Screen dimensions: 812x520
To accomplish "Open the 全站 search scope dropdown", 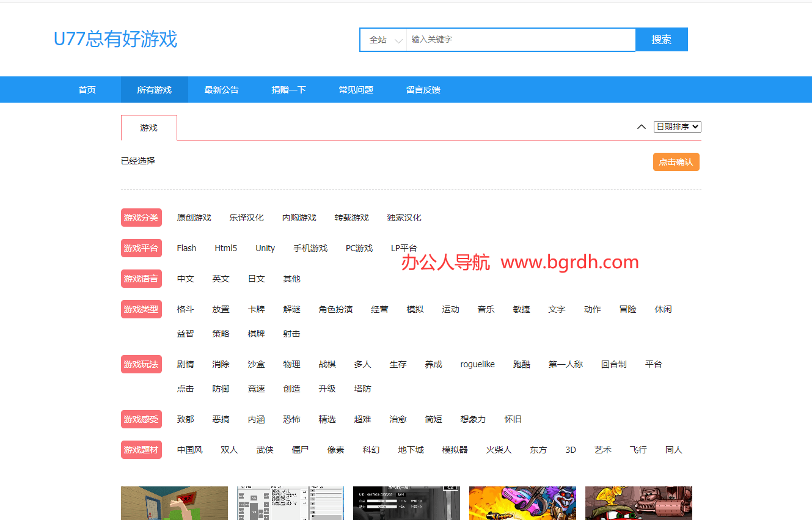I will 384,40.
